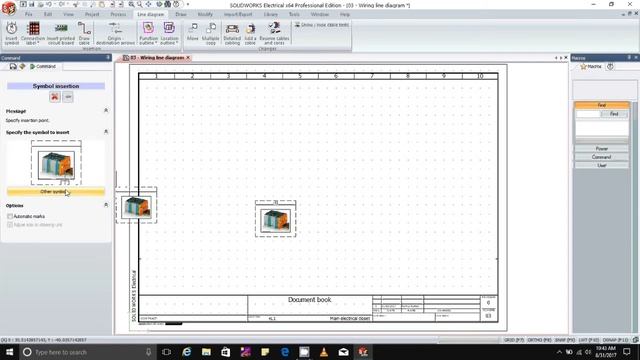Select Insert printed circuit board

pyautogui.click(x=61, y=33)
